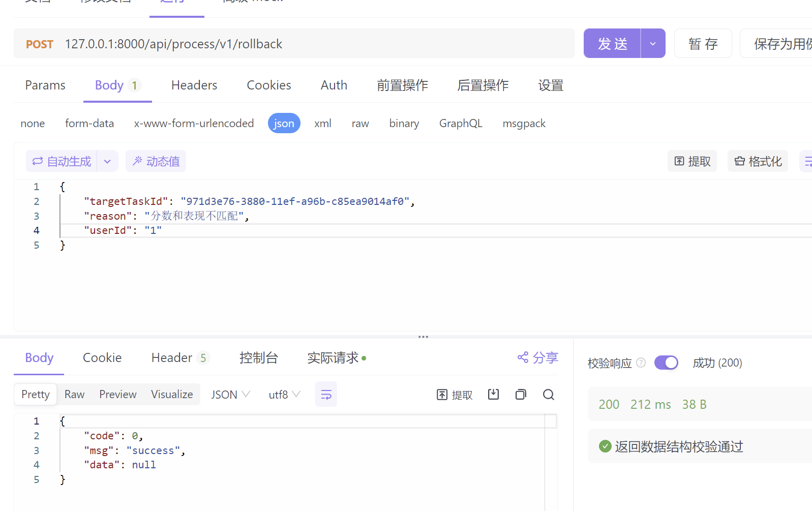Click the panel resize handle dots

(423, 337)
